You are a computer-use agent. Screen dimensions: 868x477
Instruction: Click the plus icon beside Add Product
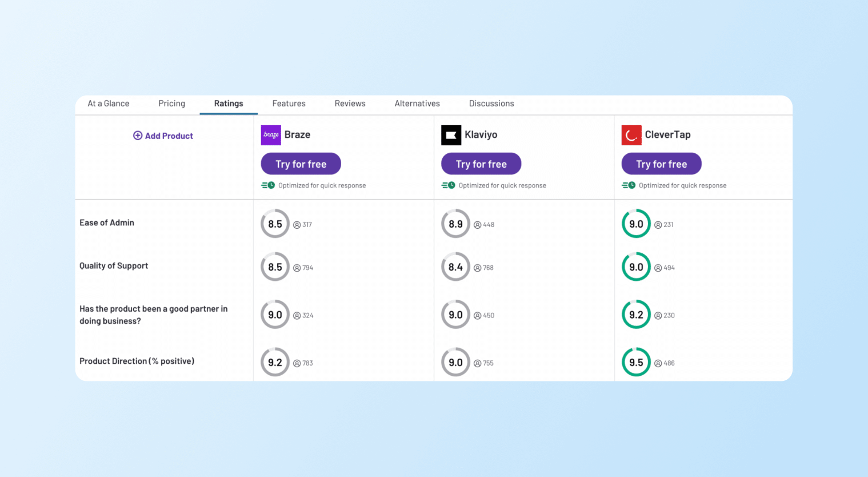coord(138,136)
